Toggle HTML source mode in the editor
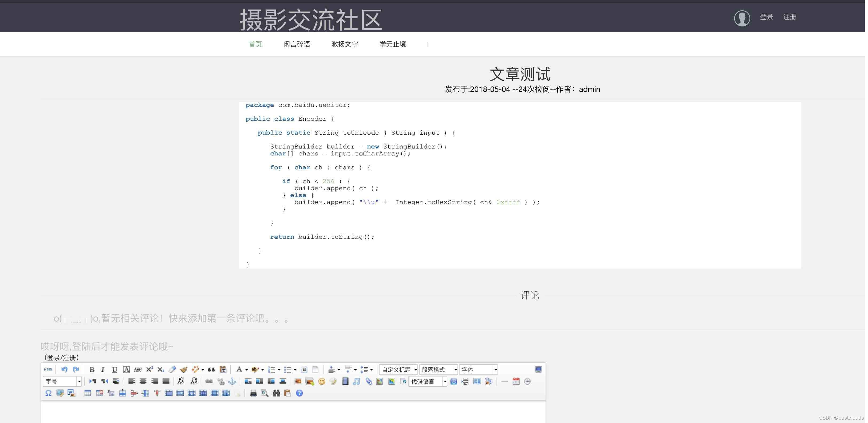The width and height of the screenshot is (868, 423). point(48,369)
